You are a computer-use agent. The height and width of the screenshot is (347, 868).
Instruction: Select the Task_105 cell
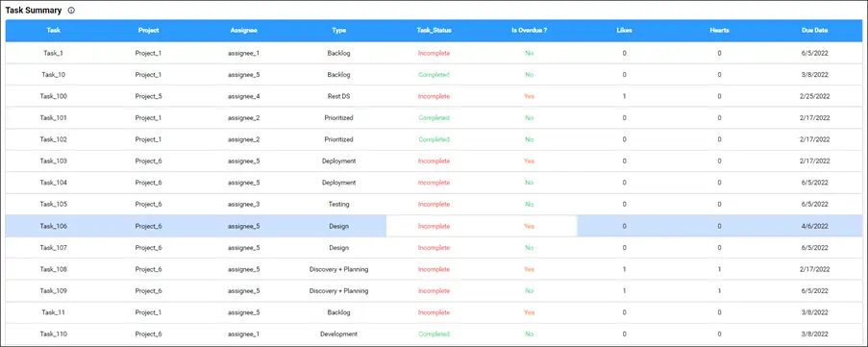point(54,204)
